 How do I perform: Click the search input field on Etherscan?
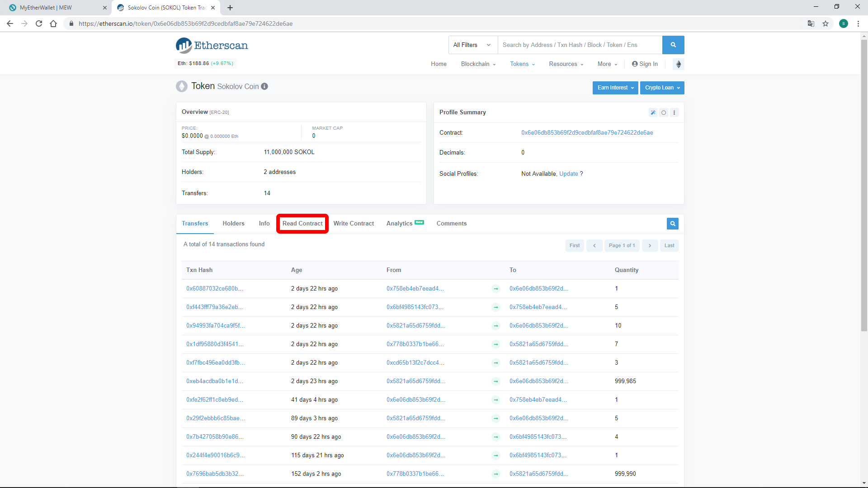[x=580, y=45]
